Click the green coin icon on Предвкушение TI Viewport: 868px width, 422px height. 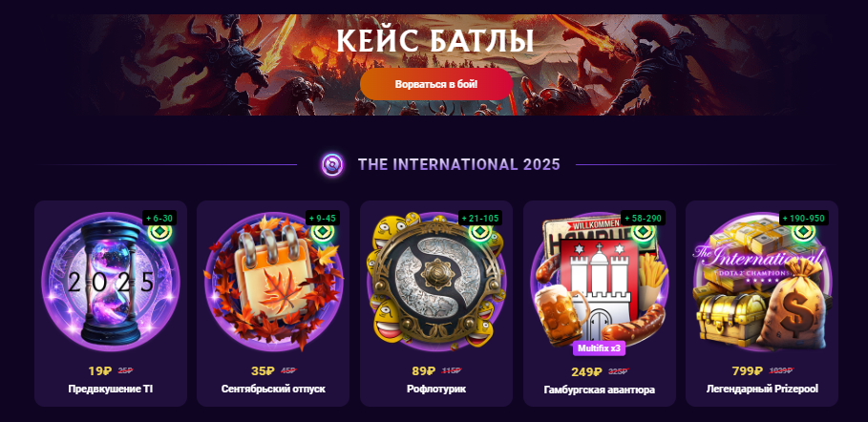160,231
